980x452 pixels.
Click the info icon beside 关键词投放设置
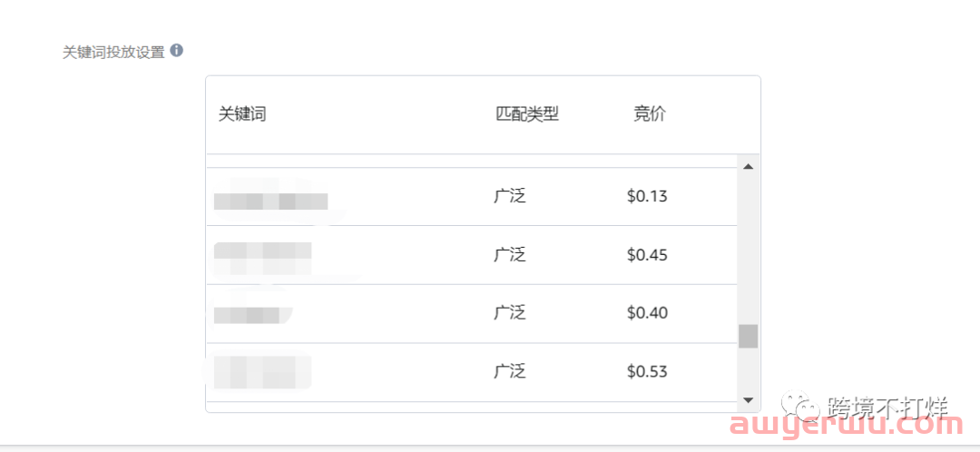pos(177,51)
